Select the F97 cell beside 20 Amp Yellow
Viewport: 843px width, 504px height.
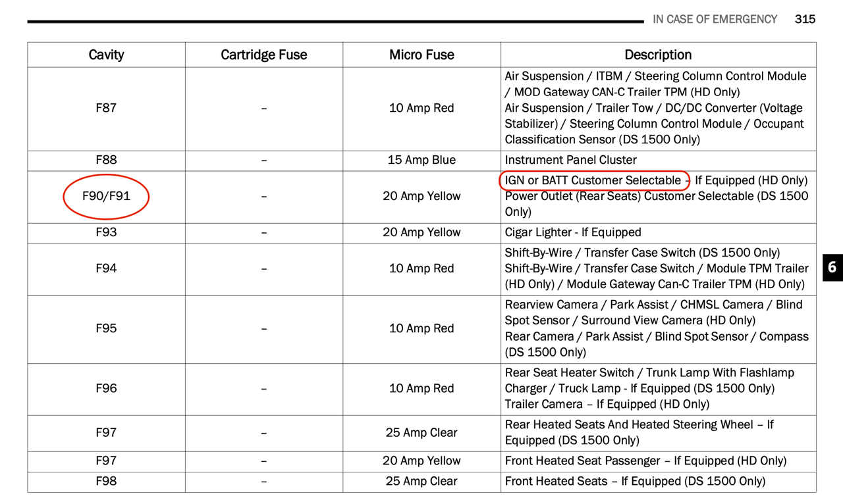(106, 461)
